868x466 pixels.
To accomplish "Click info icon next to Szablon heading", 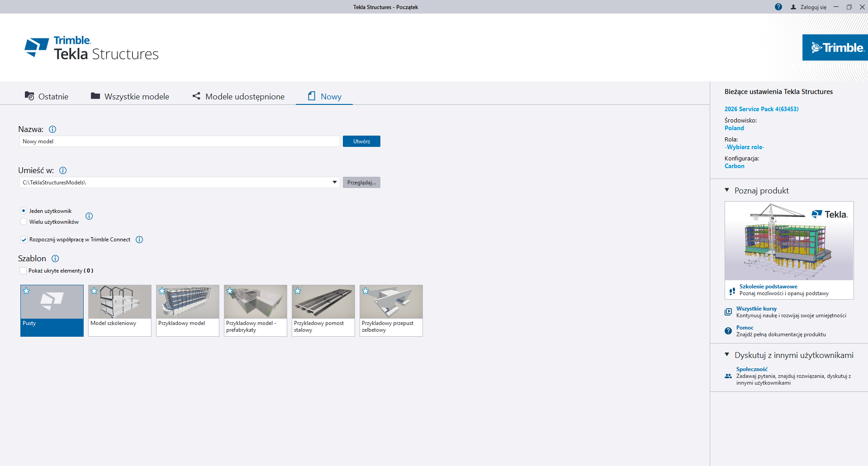I will (55, 259).
